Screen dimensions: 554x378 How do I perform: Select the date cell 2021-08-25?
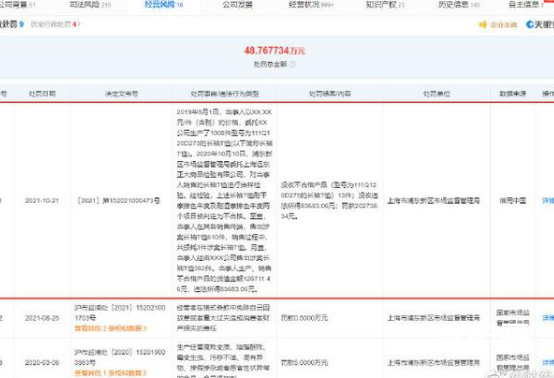tap(42, 318)
